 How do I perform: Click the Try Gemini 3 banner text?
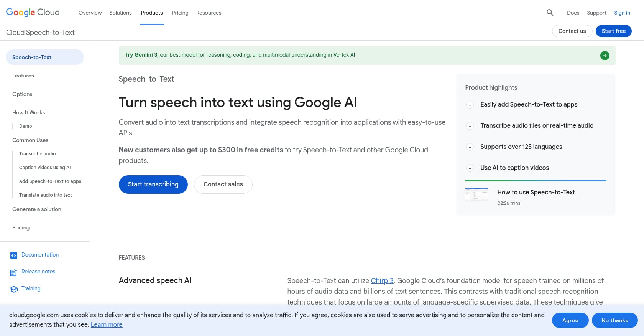(240, 55)
